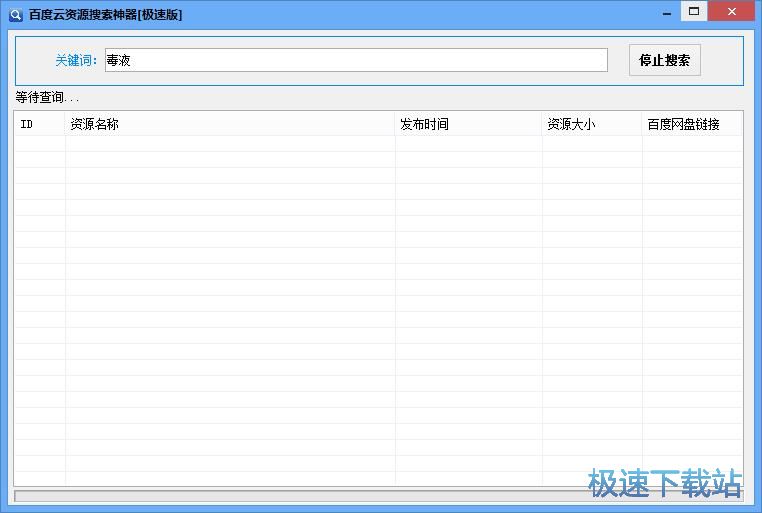Minimize the 百度云资源搜索神器 window
This screenshot has width=762, height=513.
click(667, 12)
